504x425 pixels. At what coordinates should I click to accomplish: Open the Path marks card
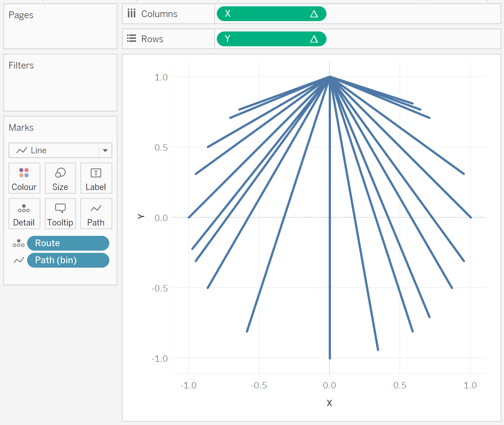coord(96,214)
